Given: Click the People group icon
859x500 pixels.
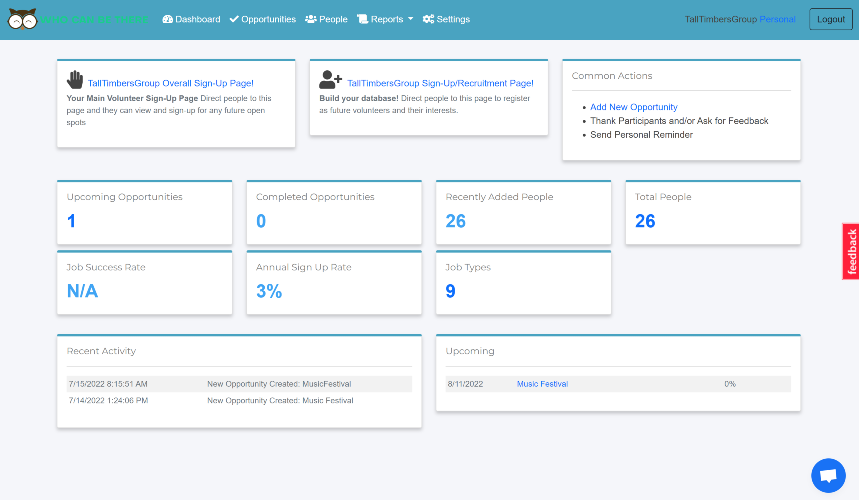Looking at the screenshot, I should [311, 19].
